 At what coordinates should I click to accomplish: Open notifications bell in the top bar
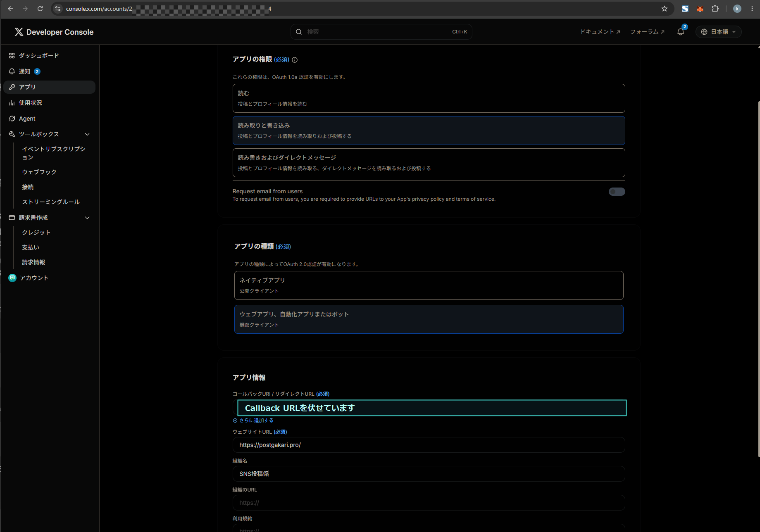(681, 32)
